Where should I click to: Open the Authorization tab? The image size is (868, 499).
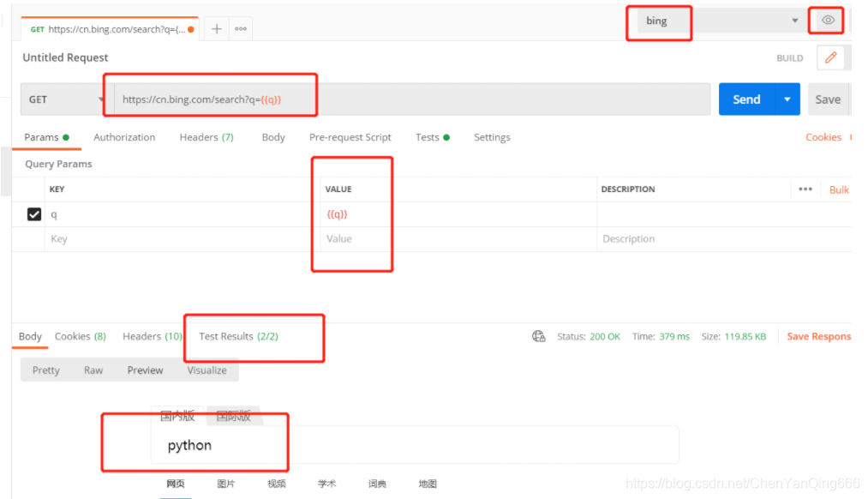[124, 137]
